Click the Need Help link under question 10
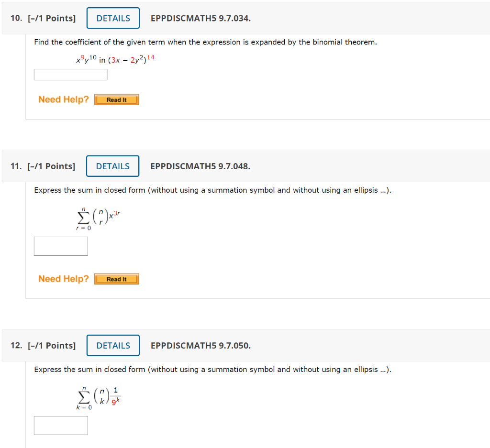The height and width of the screenshot is (448, 490). tap(63, 99)
